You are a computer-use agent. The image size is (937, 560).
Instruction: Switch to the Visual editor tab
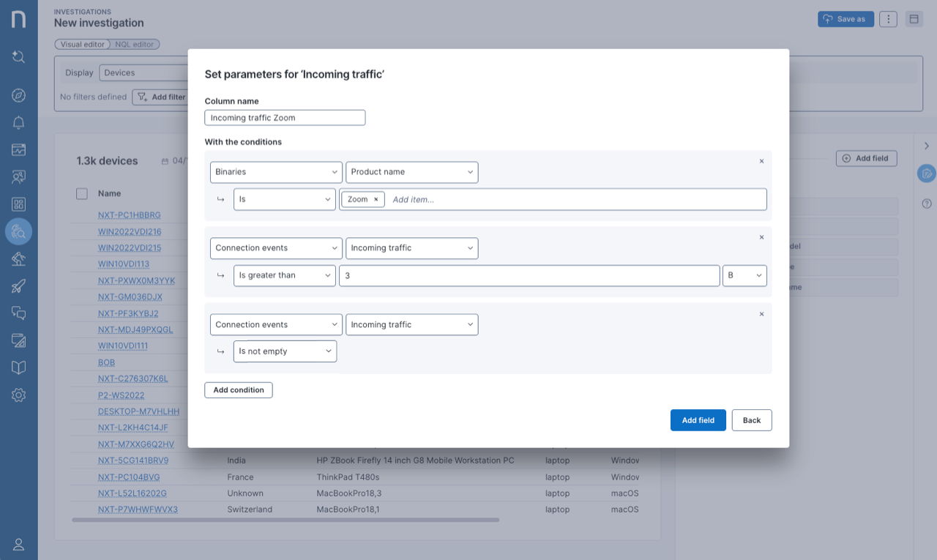[x=82, y=45]
